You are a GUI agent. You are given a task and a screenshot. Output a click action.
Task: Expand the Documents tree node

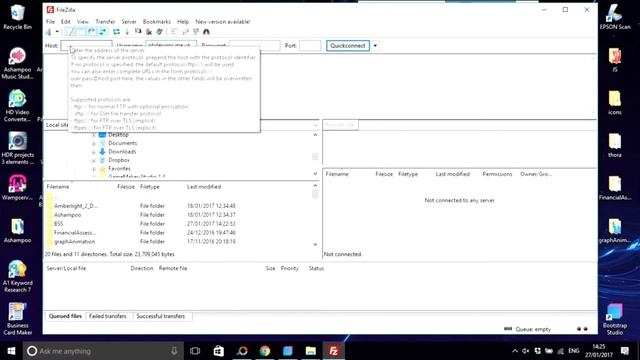tap(93, 143)
